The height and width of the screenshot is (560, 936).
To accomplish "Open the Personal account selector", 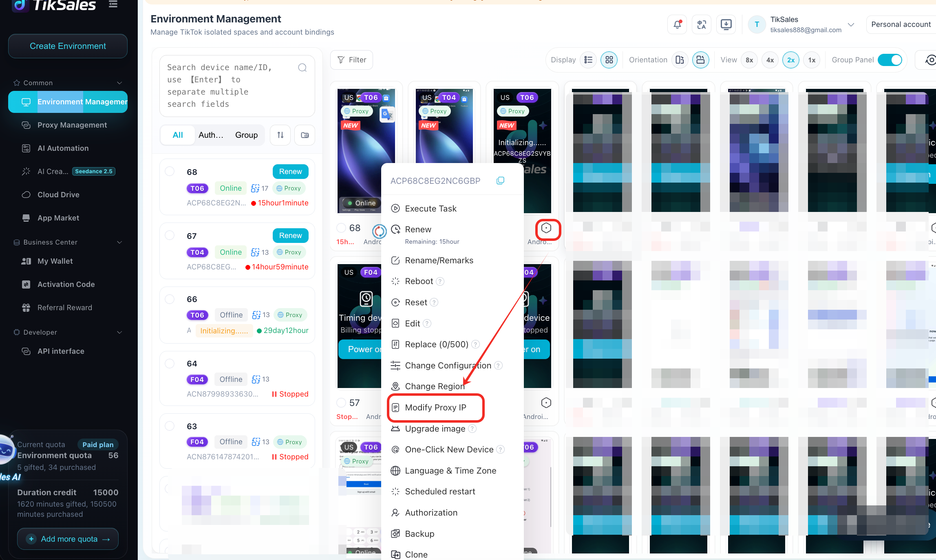I will pyautogui.click(x=901, y=24).
